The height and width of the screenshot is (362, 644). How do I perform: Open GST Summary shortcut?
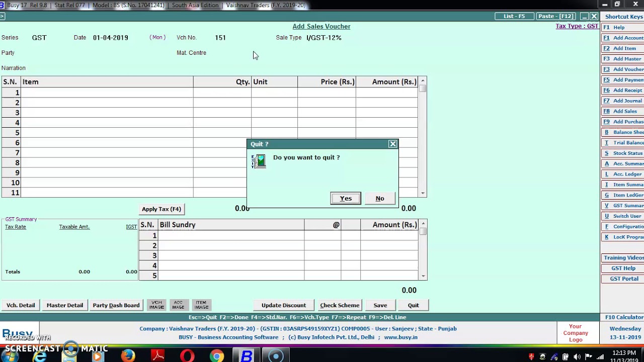(x=622, y=206)
